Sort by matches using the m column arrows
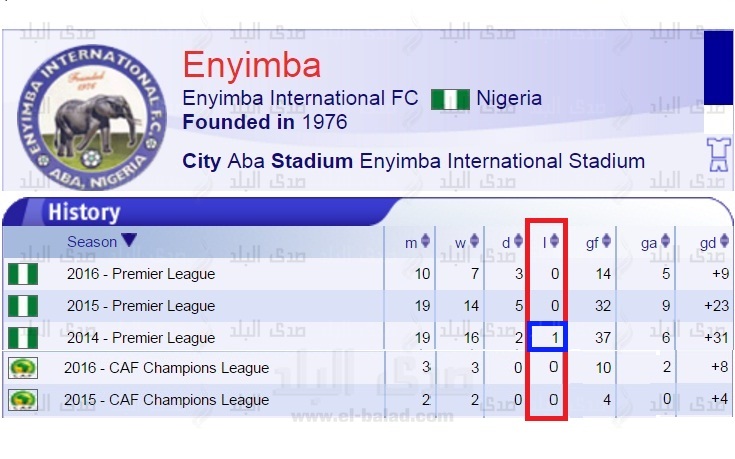735x459 pixels. [425, 241]
